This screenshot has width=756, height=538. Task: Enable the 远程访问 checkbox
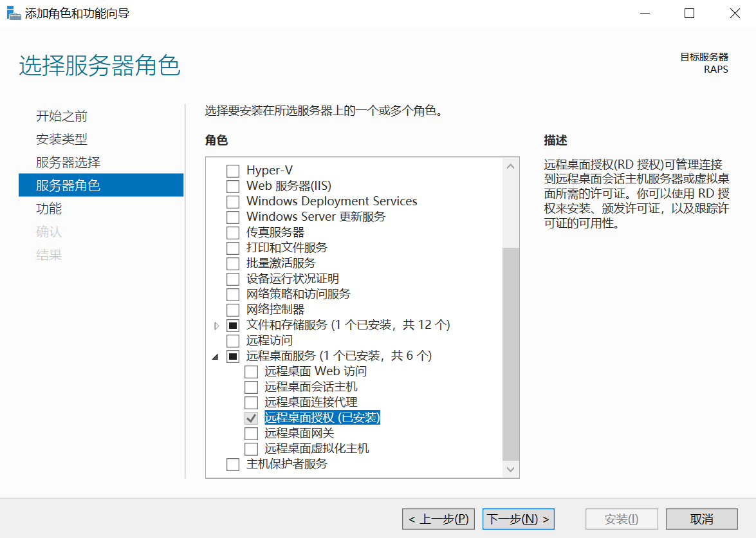click(233, 341)
